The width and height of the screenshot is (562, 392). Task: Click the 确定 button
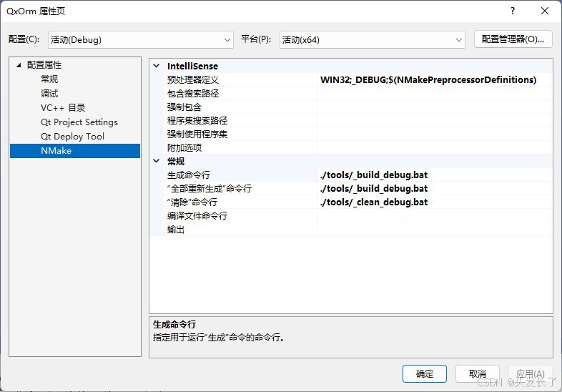(x=425, y=374)
